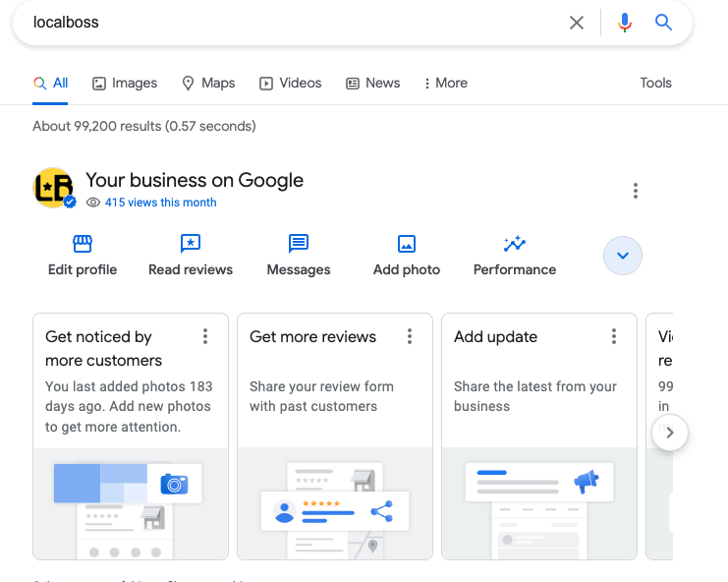Click the person avatar in reviews illustration
This screenshot has height=582, width=728.
click(285, 512)
